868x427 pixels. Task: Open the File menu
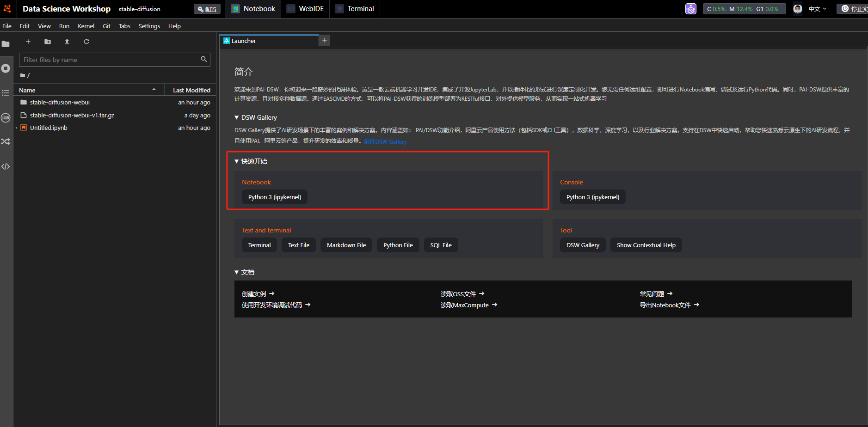click(x=7, y=26)
